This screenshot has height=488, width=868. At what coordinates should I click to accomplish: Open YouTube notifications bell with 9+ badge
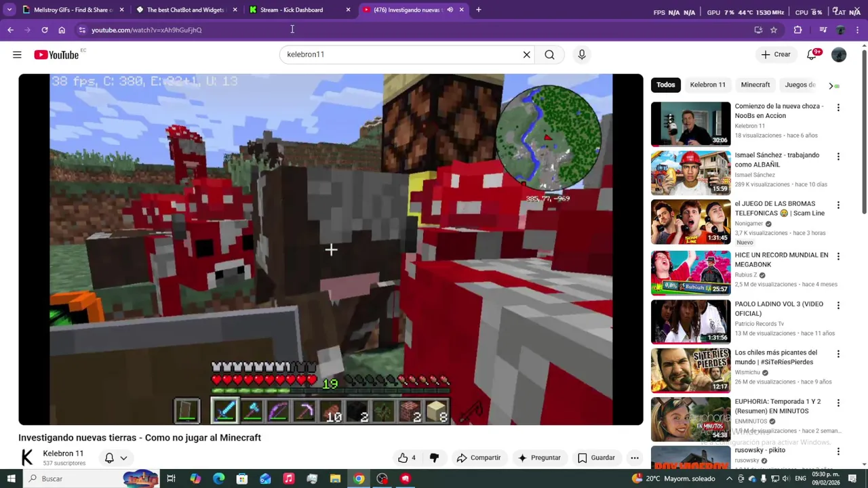812,54
